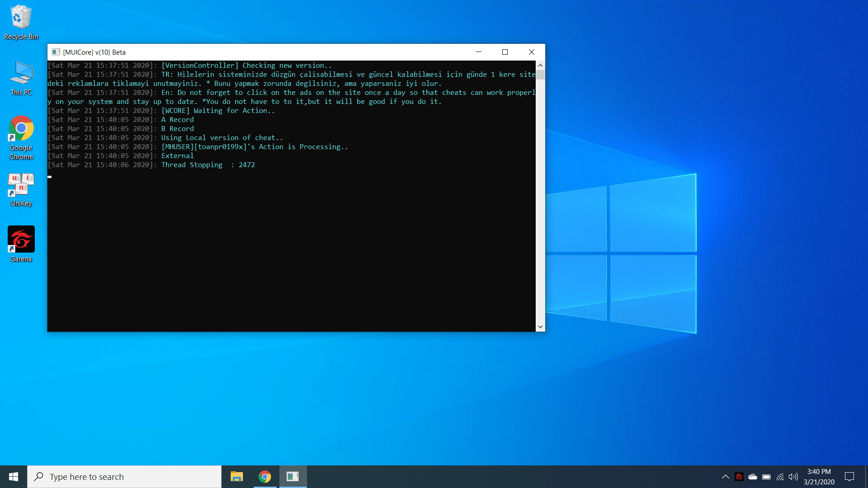Check the battery status icon

coord(766,477)
